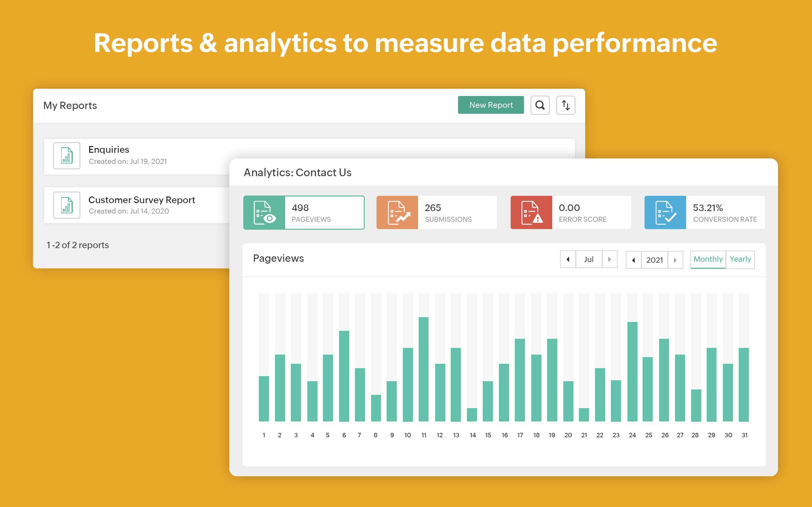Click the search magnifier icon in My Reports
This screenshot has height=507, width=812.
click(x=540, y=105)
